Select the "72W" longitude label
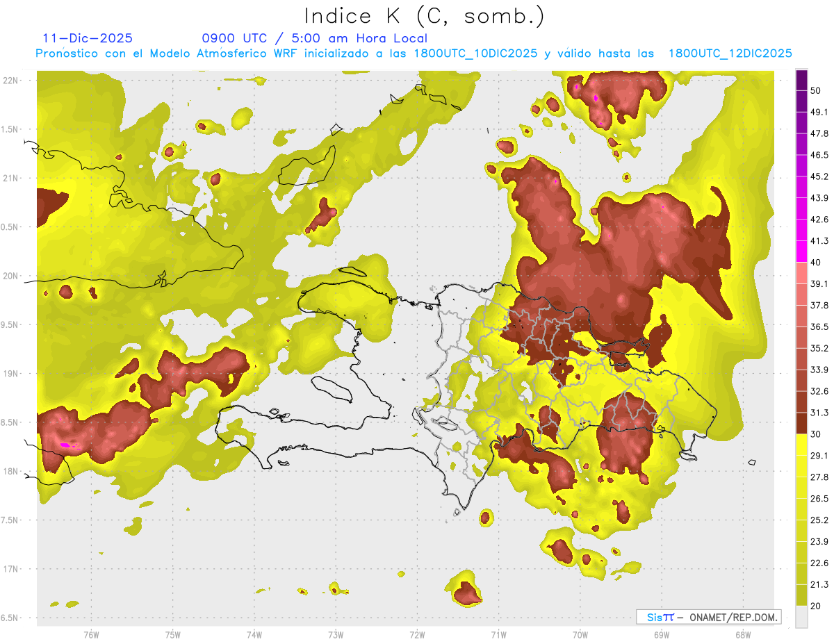 pos(417,635)
